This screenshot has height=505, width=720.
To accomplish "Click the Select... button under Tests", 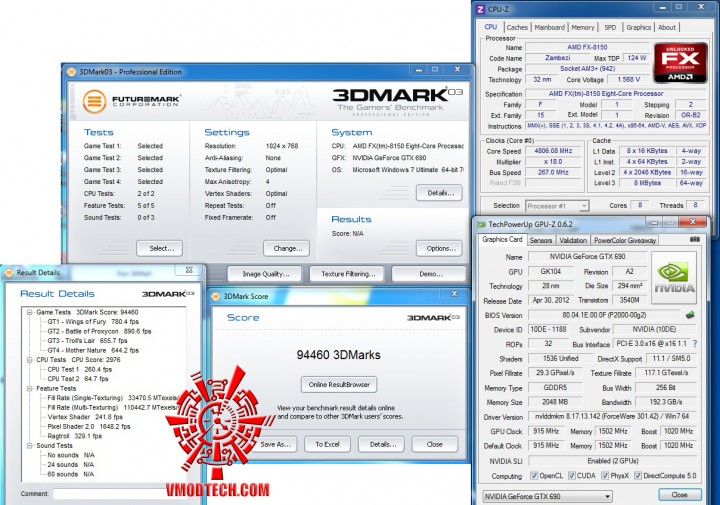I will coord(159,248).
